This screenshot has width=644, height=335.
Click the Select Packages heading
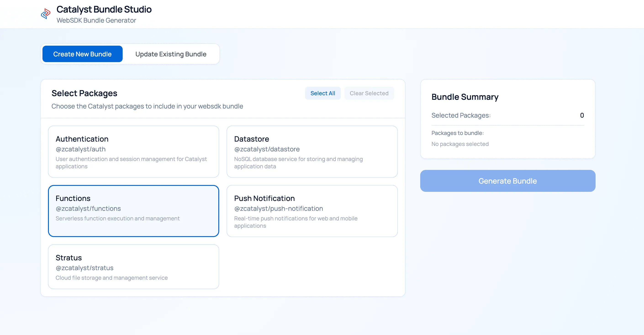[84, 93]
